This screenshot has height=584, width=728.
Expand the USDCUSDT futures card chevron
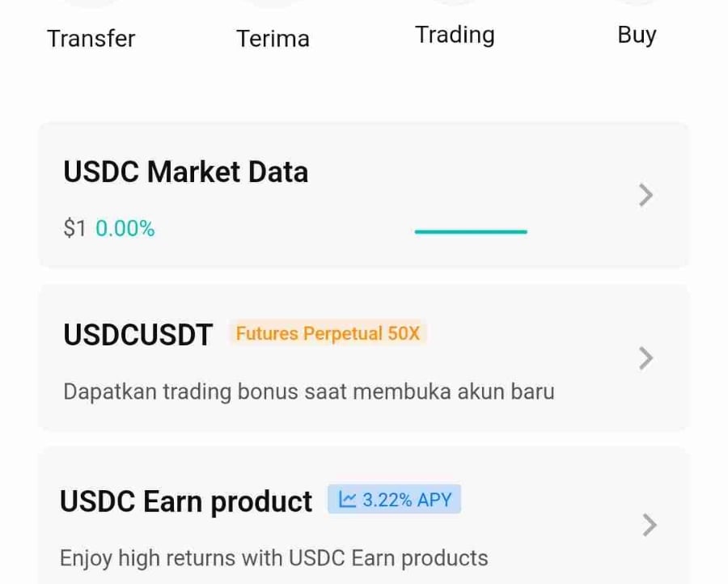pyautogui.click(x=645, y=358)
